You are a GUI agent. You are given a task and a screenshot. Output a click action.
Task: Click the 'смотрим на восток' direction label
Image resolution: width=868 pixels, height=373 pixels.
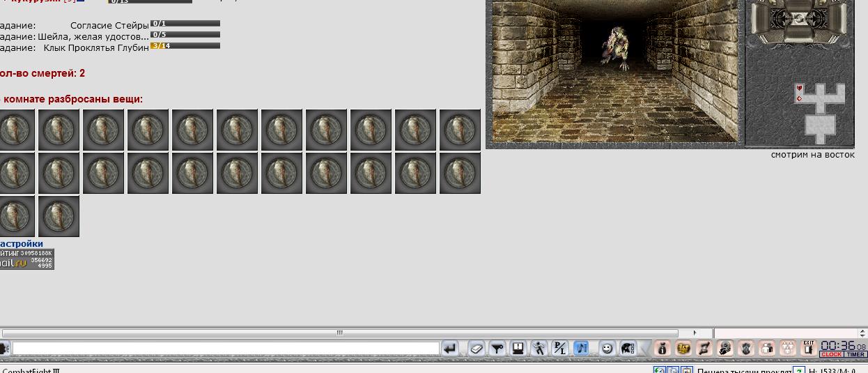[812, 155]
